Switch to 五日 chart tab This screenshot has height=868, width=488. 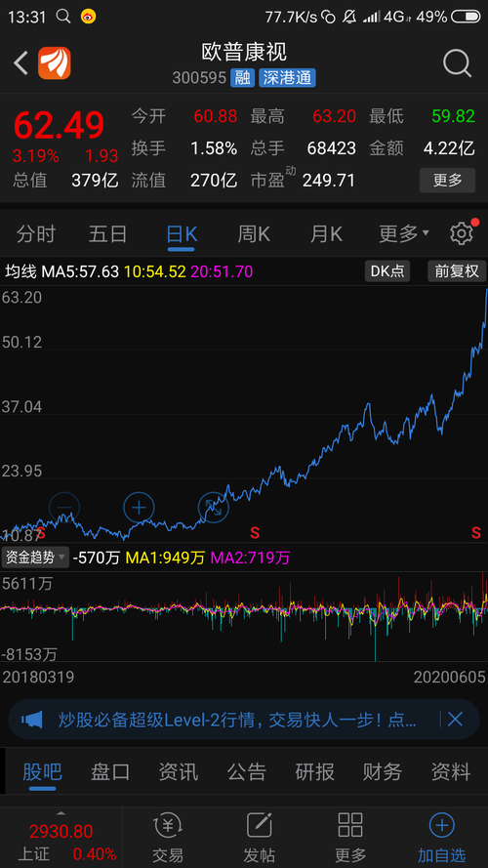coord(108,234)
